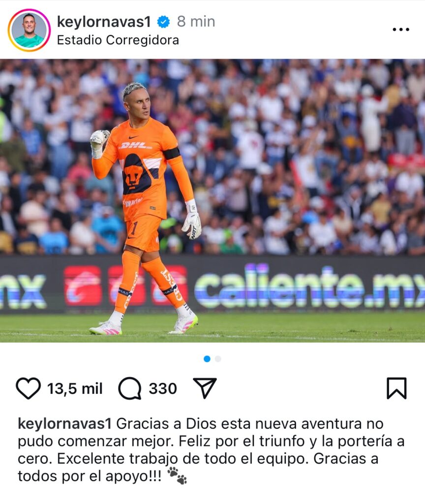The width and height of the screenshot is (425, 504).
Task: Tap the orange Pumas jersey in the image
Action: click(144, 167)
